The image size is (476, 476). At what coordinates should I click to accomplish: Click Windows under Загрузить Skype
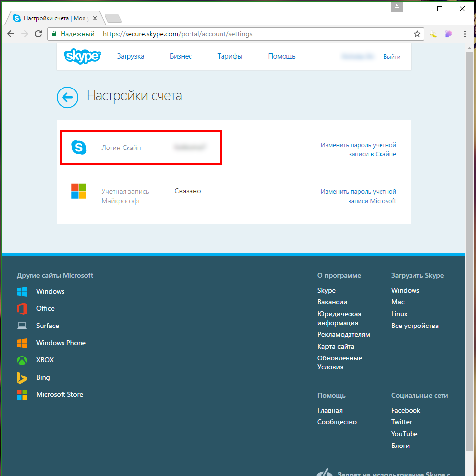[405, 290]
